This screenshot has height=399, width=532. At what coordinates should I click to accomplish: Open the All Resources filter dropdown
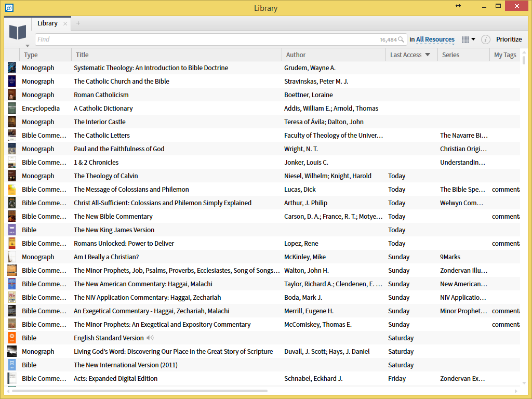pos(435,39)
